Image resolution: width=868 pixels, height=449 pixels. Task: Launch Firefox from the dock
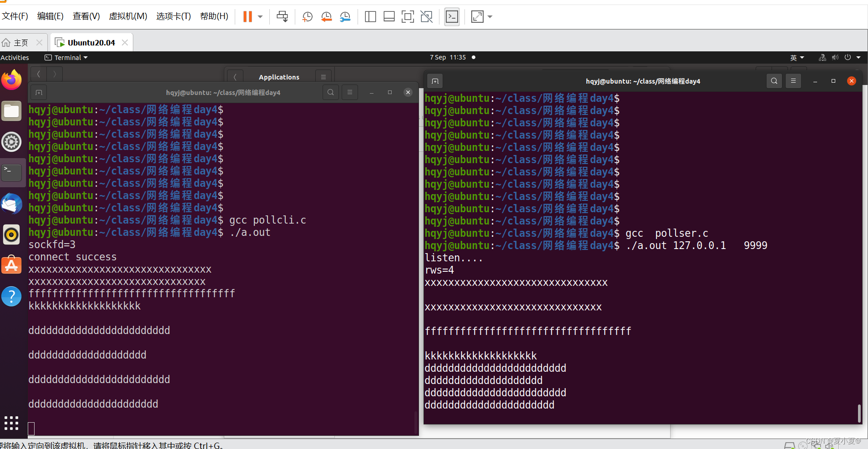click(12, 80)
